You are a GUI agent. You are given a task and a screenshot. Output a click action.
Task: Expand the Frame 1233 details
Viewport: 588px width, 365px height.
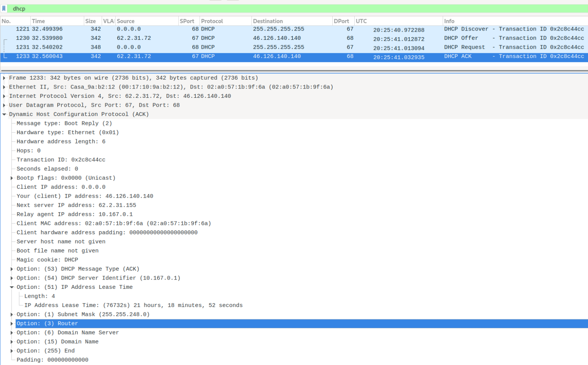[4, 78]
